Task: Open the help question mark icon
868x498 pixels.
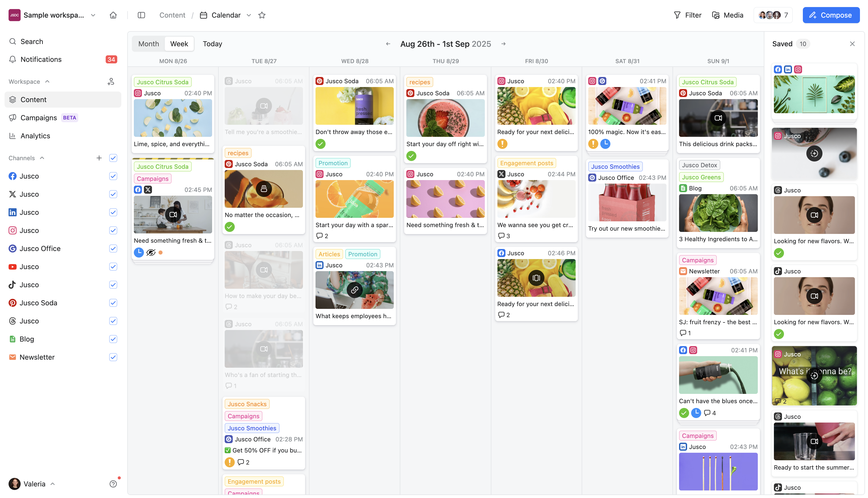Action: pos(113,484)
